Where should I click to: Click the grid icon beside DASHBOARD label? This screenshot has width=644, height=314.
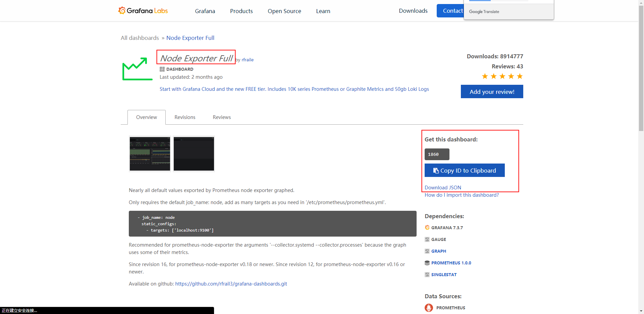tap(162, 69)
